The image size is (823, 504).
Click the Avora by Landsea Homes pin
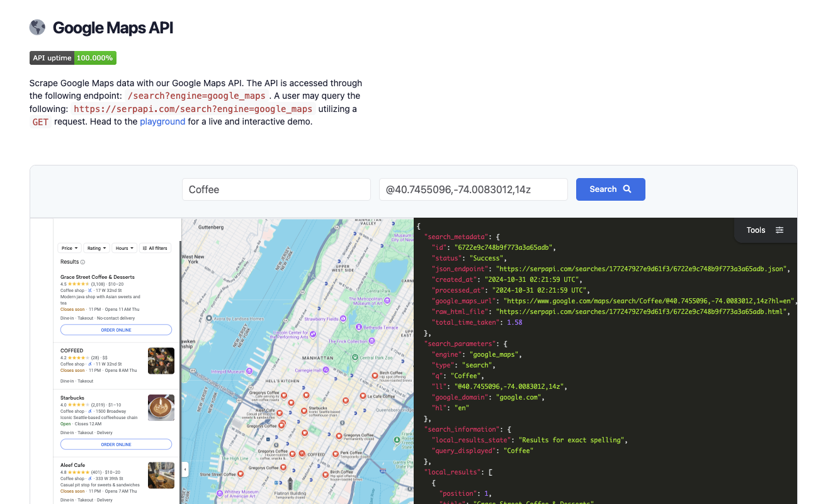pos(208,318)
